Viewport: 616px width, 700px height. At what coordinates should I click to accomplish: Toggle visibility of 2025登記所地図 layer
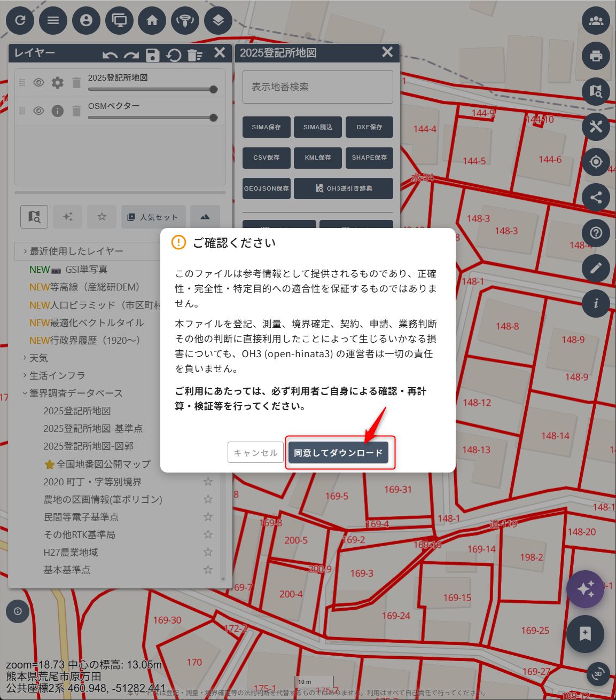click(x=38, y=83)
